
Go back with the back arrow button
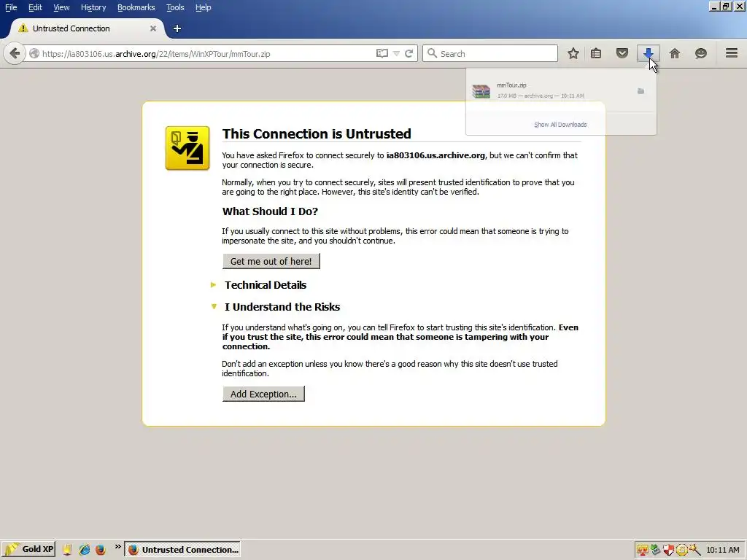15,53
